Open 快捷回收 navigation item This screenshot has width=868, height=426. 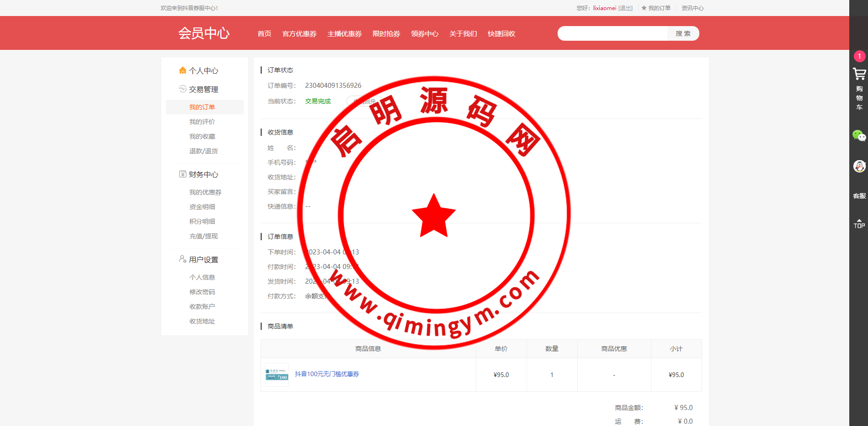coord(501,34)
